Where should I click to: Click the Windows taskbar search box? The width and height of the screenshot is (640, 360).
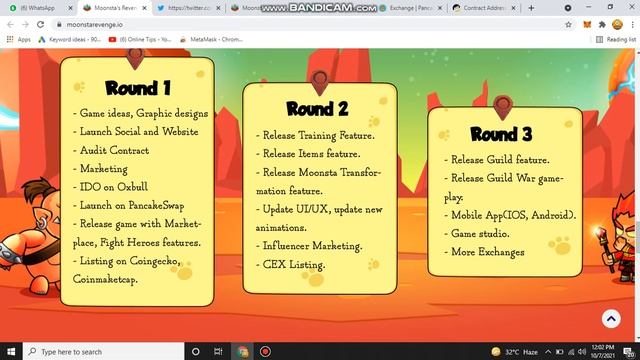tap(104, 351)
